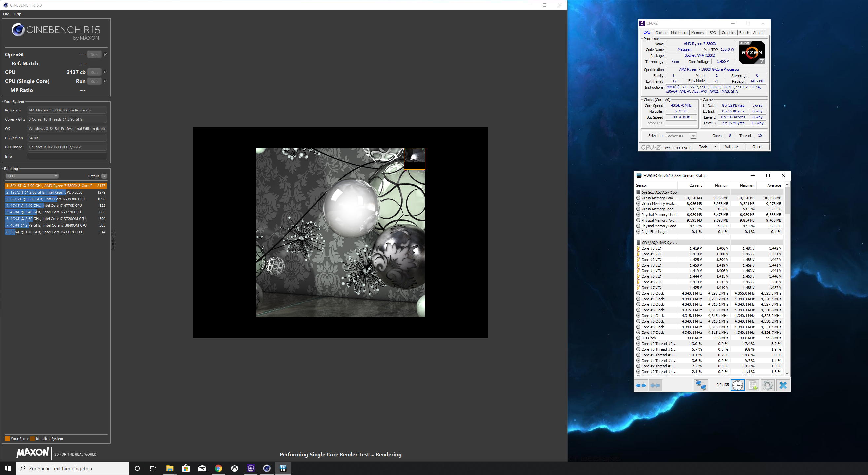Toggle the CPU test checkbox
868x475 pixels.
click(106, 72)
